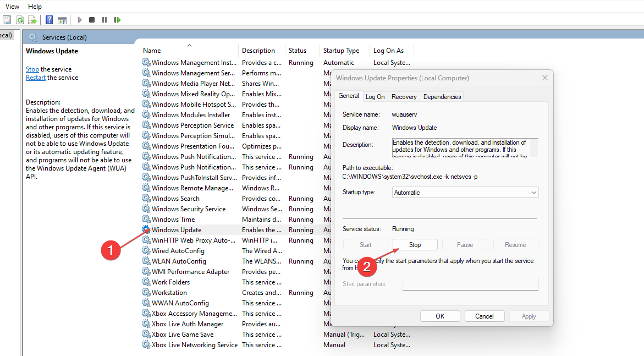
Task: Click the "Optimizes p..." description cell
Action: [x=262, y=146]
